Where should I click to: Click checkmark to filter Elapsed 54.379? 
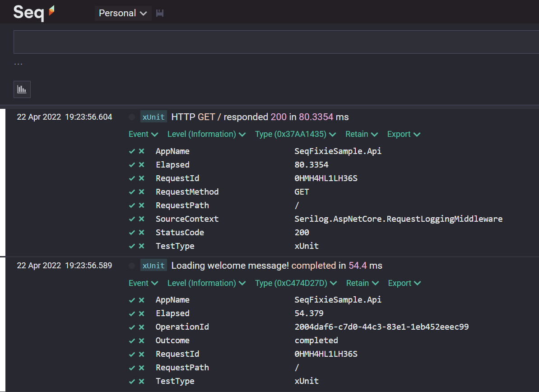tap(132, 313)
